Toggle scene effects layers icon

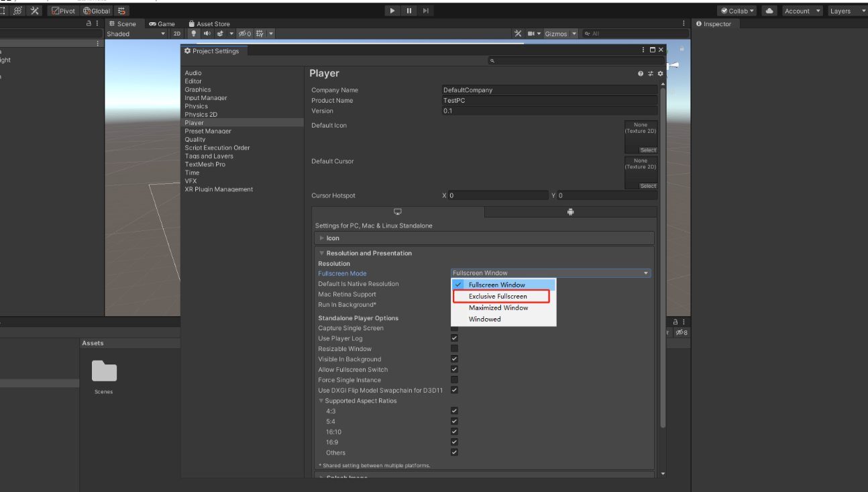point(220,34)
